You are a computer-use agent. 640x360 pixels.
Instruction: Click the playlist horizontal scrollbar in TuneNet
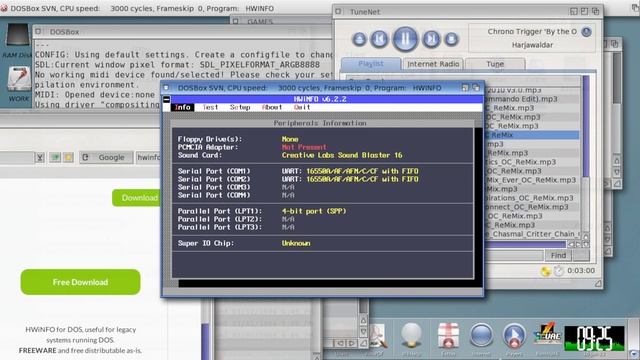pos(524,244)
